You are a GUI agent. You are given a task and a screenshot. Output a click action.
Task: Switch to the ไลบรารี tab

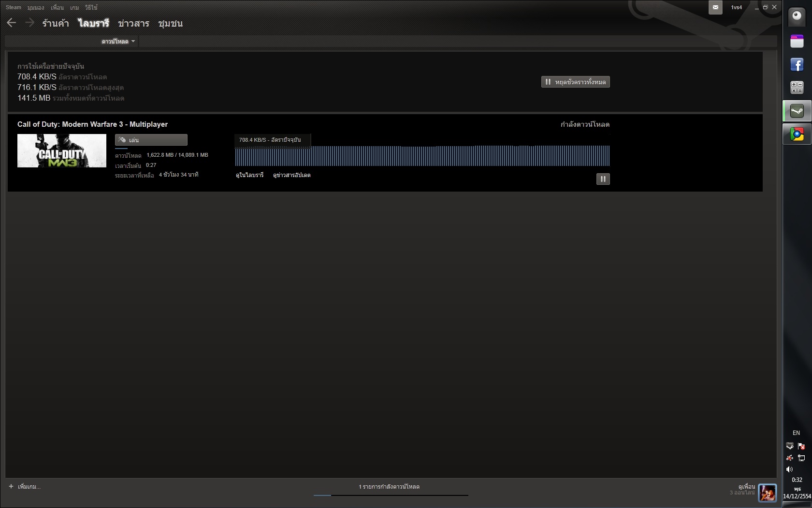click(94, 23)
